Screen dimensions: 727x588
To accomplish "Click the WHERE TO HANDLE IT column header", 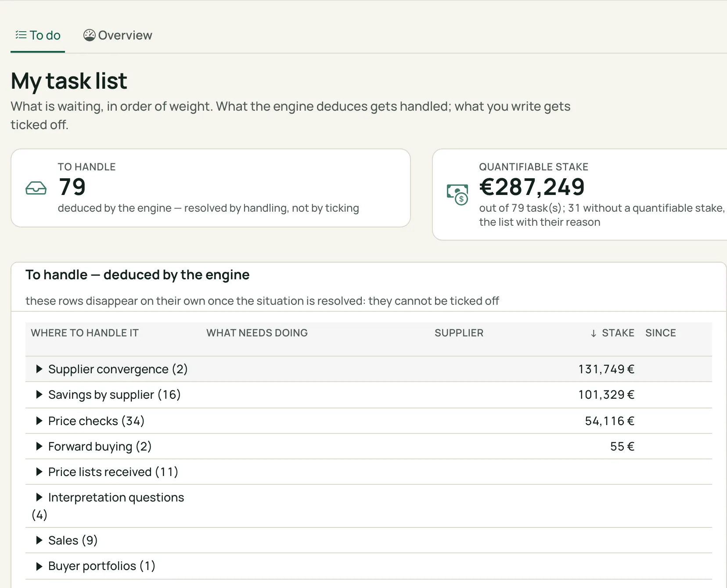I will [85, 333].
